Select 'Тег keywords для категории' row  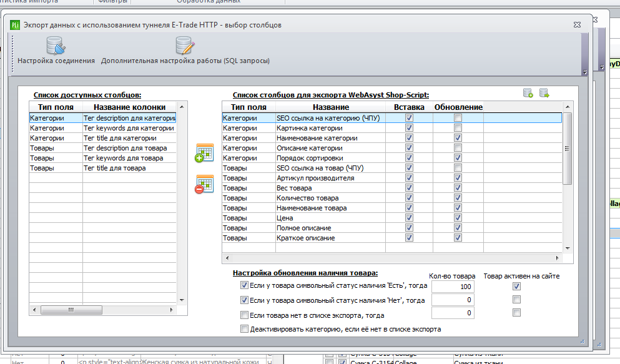coord(103,128)
